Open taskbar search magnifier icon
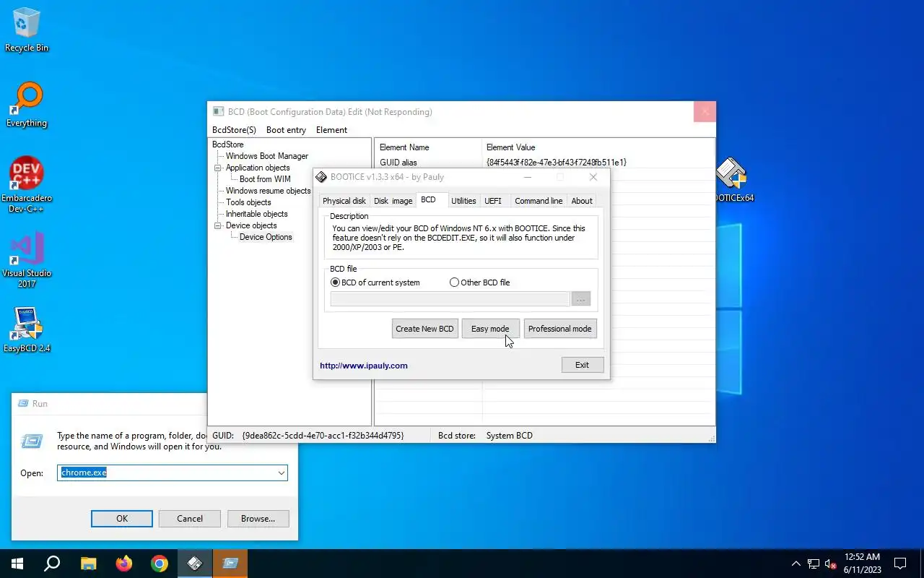The width and height of the screenshot is (924, 578). tap(52, 564)
